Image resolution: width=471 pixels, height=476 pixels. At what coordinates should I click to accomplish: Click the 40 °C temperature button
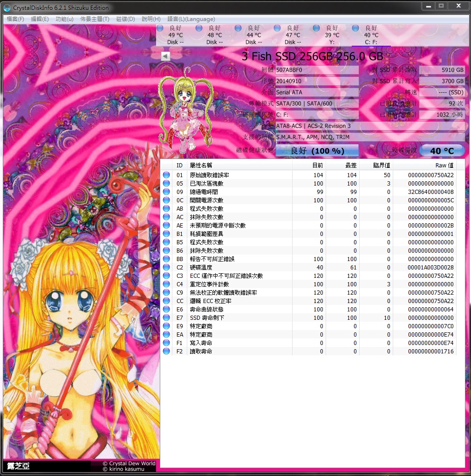coord(442,151)
